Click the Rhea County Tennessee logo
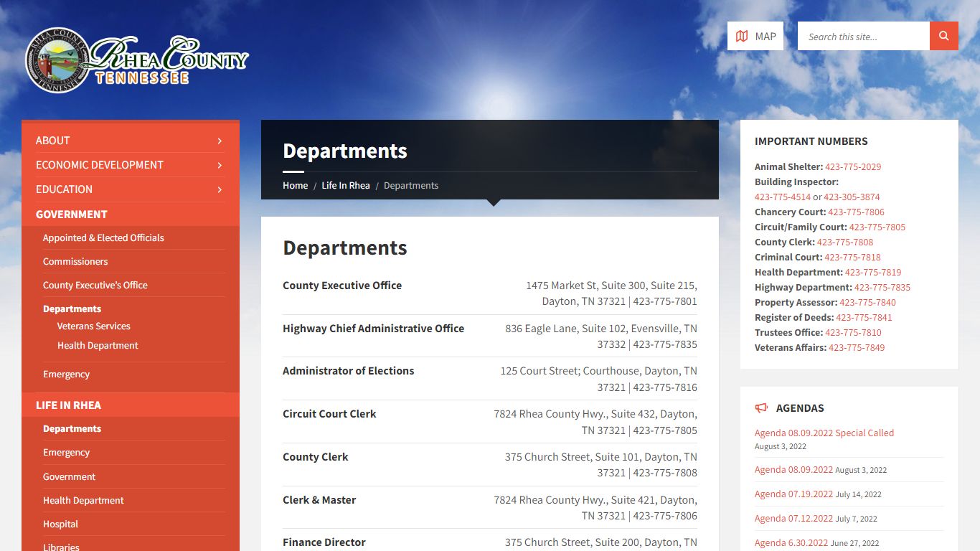Viewport: 980px width, 551px height. click(137, 60)
